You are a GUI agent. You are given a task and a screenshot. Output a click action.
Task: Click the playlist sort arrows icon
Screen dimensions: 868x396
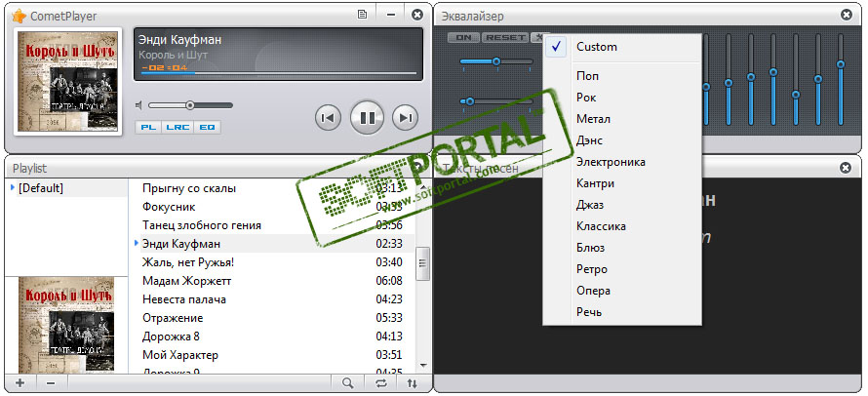(x=413, y=382)
